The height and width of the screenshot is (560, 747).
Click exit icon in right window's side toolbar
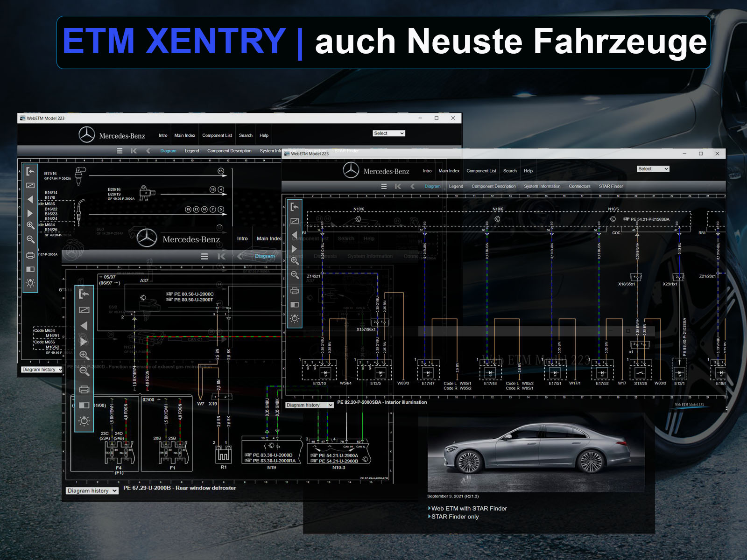click(295, 207)
